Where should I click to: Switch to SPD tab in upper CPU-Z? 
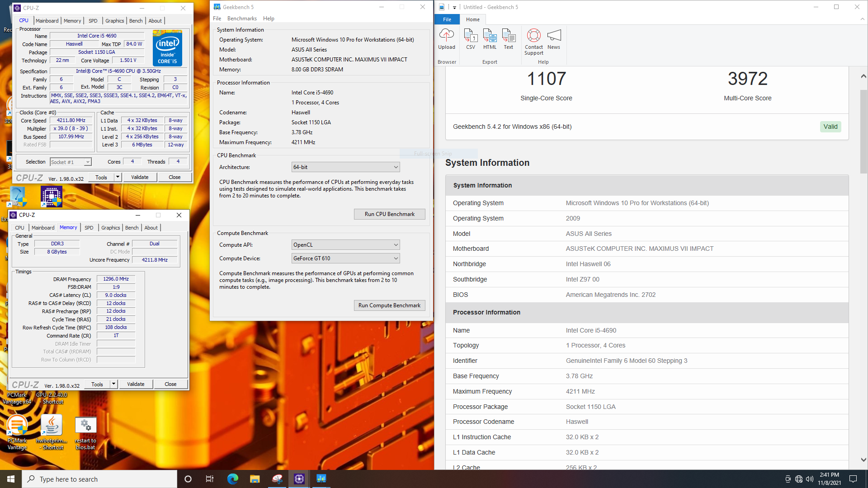click(93, 21)
